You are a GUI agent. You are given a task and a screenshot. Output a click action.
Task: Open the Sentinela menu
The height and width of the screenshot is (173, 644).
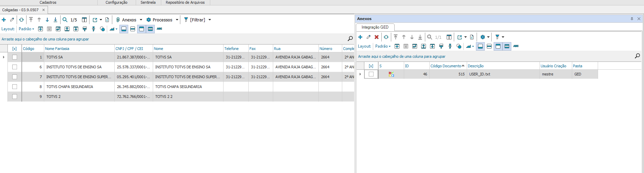coord(148,2)
